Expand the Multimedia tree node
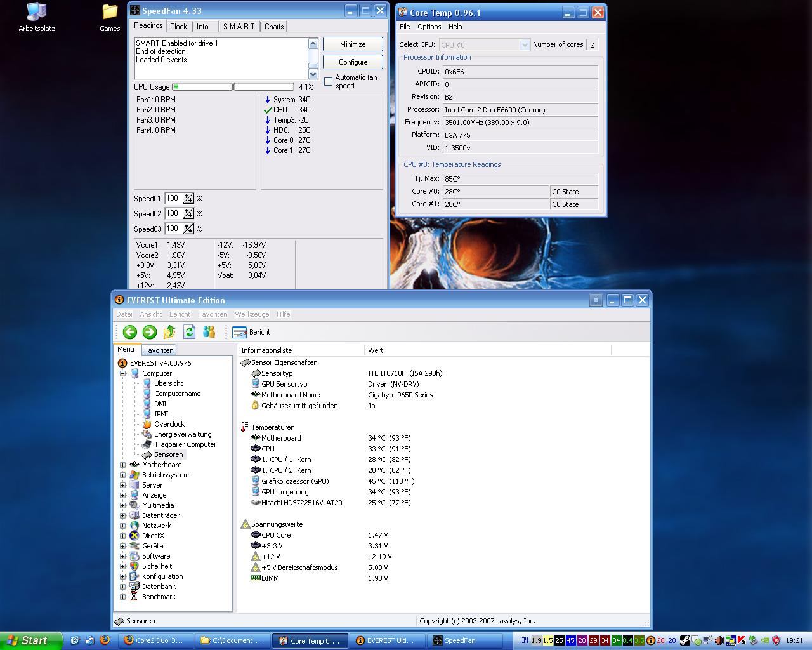The image size is (812, 650). 123,505
